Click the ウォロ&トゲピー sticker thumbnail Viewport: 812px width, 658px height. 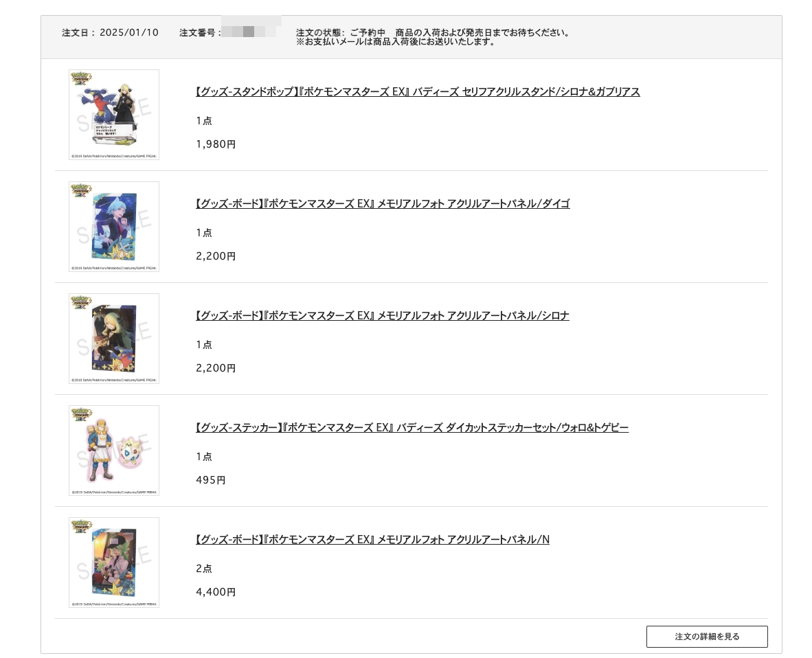[114, 451]
